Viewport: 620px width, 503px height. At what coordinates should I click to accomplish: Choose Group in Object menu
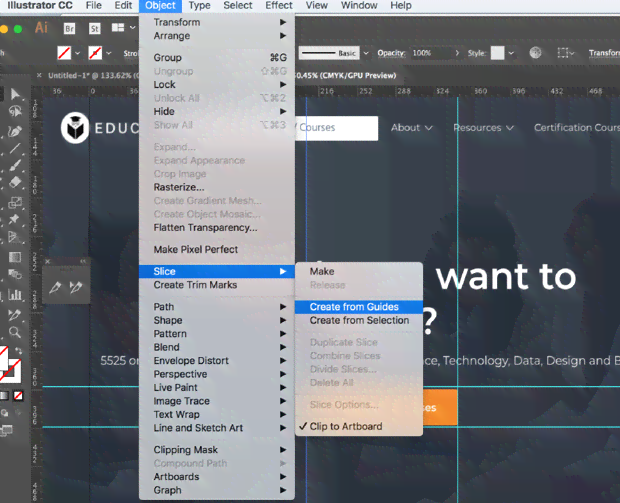coord(217,57)
